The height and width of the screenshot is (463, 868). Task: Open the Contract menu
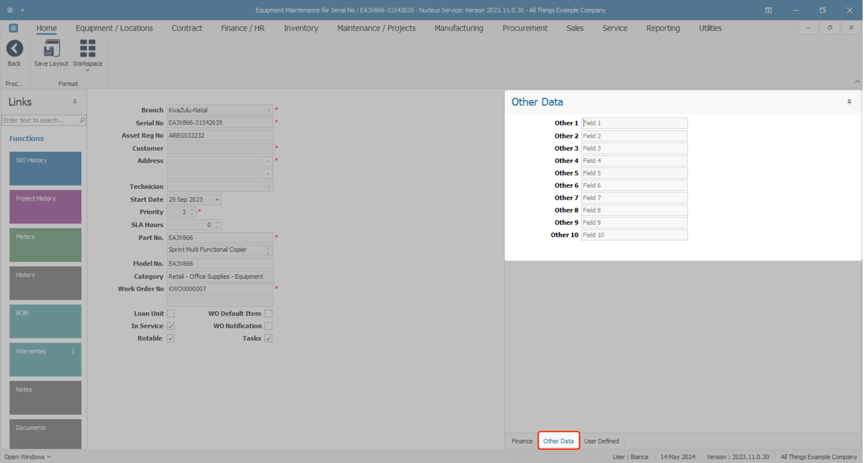pyautogui.click(x=187, y=28)
